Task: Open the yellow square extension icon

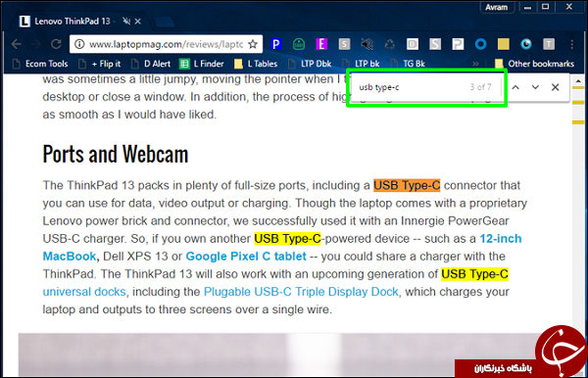Action: point(504,44)
